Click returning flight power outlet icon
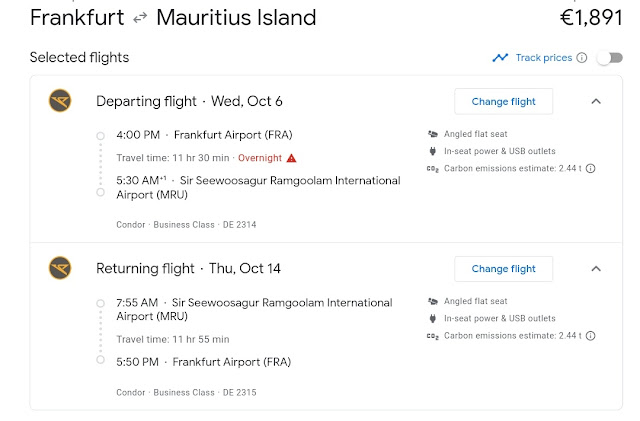The height and width of the screenshot is (421, 640). 433,319
